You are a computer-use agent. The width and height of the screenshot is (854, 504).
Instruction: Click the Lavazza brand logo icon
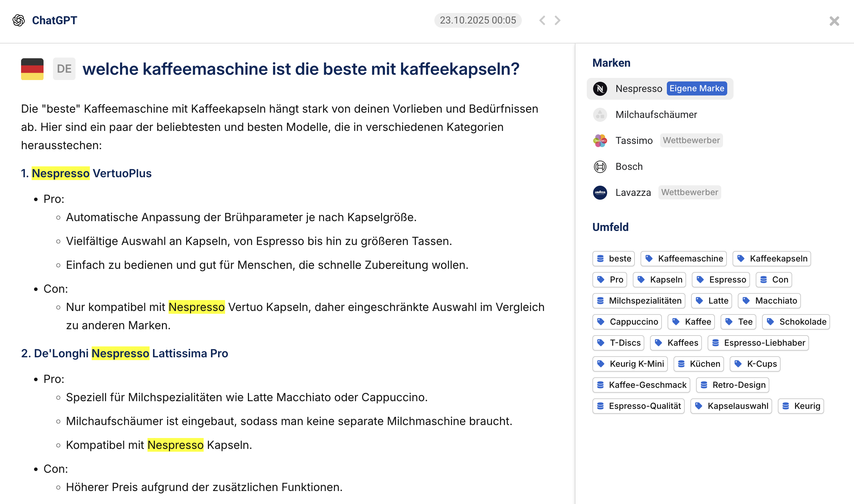[x=600, y=193]
